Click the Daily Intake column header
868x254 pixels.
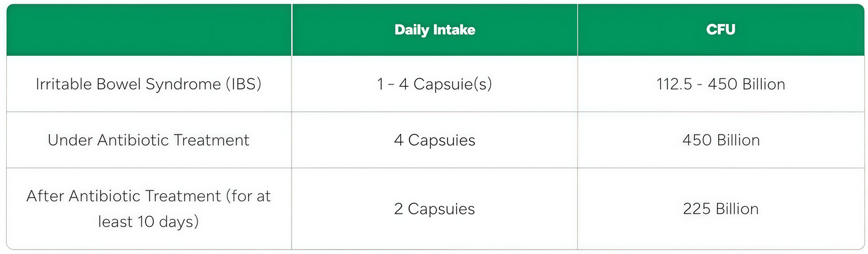435,29
